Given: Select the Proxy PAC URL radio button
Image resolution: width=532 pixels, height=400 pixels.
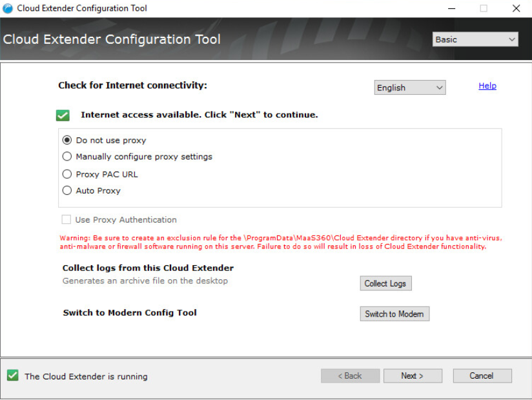Looking at the screenshot, I should tap(67, 174).
